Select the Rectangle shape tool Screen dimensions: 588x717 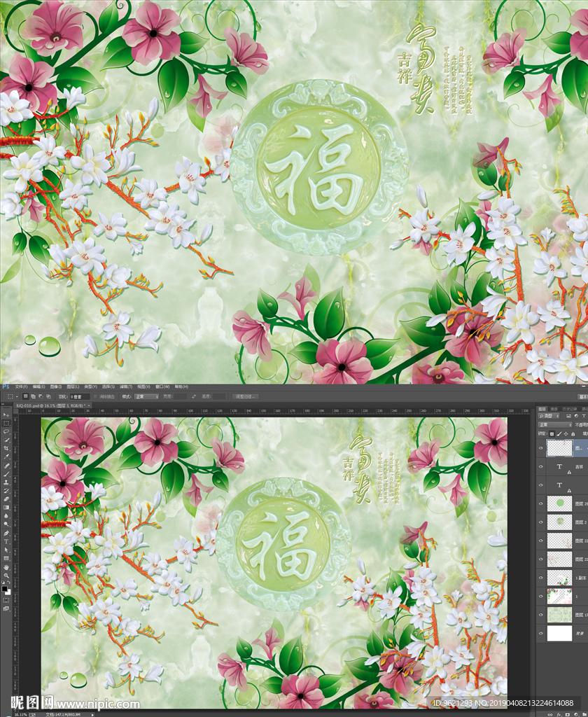[6, 558]
